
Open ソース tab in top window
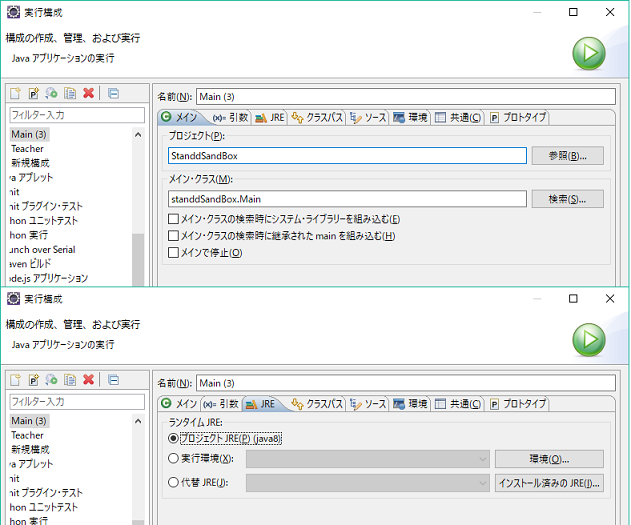pyautogui.click(x=368, y=117)
